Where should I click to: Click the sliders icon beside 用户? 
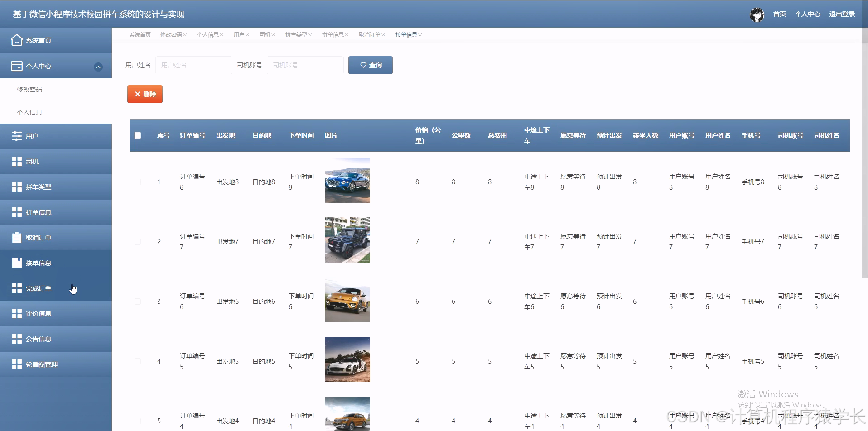point(17,136)
